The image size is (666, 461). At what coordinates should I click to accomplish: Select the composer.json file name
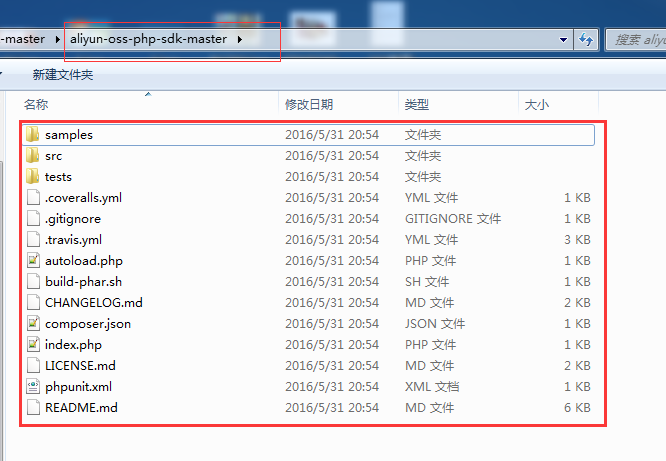point(88,324)
